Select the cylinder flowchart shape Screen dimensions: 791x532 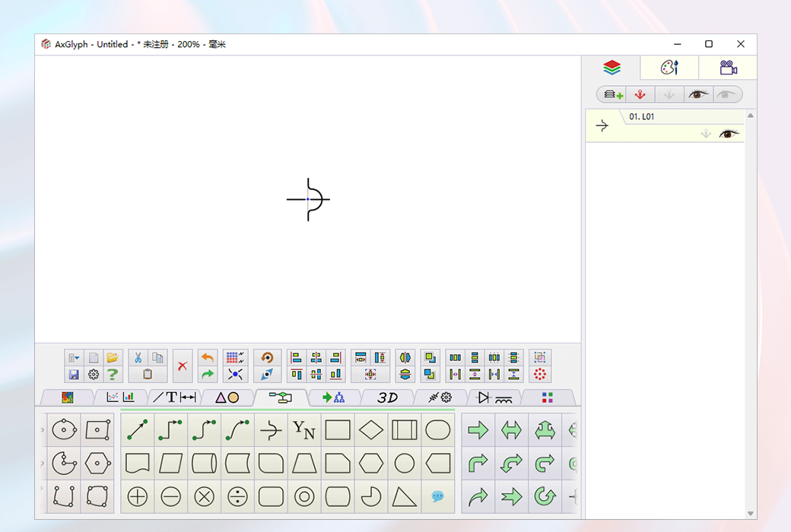point(203,463)
